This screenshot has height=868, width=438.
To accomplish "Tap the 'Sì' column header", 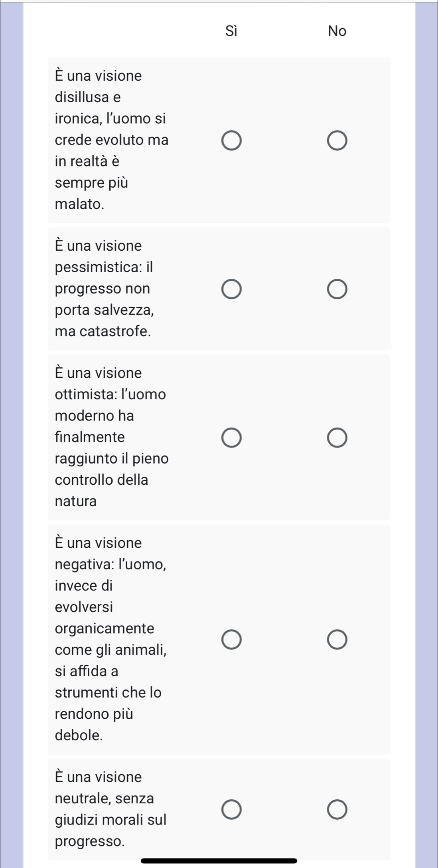I will [231, 31].
